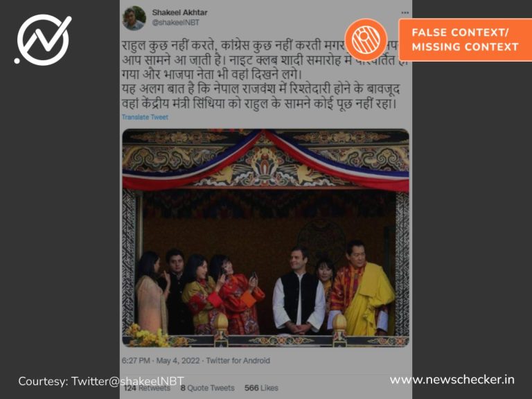This screenshot has height=399, width=532.
Task: Show the 566 Likes list
Action: pyautogui.click(x=261, y=388)
